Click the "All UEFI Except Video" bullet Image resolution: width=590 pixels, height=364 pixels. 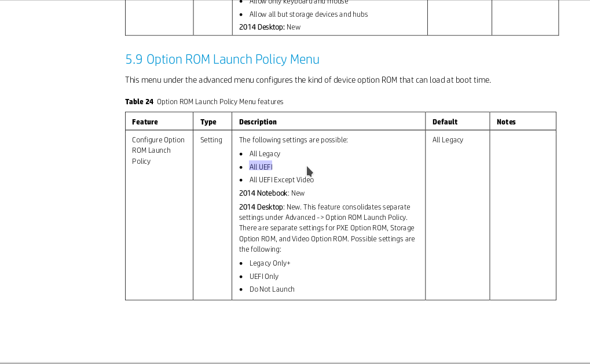[281, 180]
